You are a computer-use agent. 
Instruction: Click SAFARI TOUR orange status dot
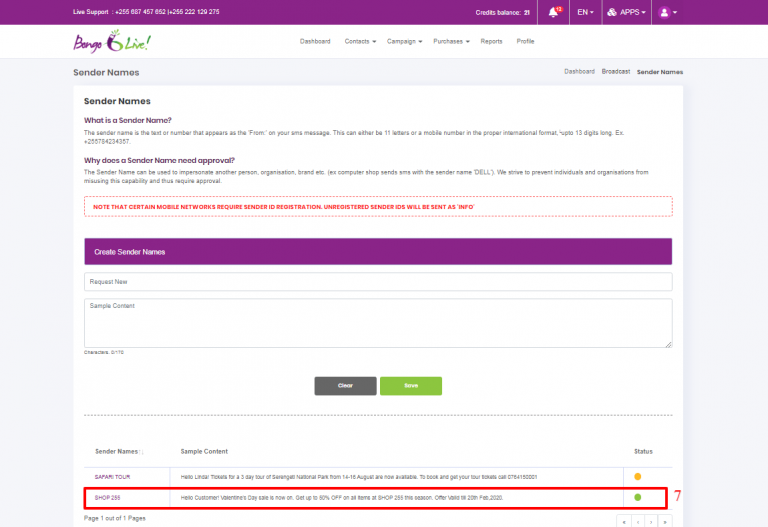coord(638,476)
